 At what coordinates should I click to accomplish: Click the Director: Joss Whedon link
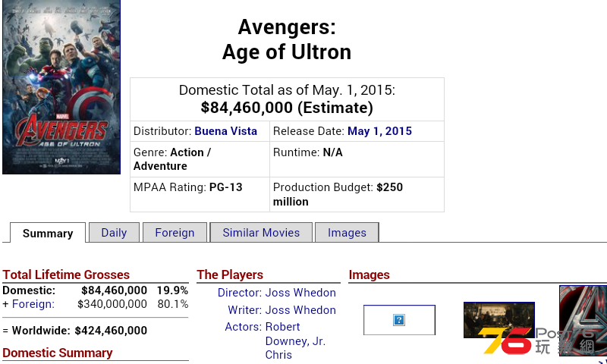[x=300, y=293]
